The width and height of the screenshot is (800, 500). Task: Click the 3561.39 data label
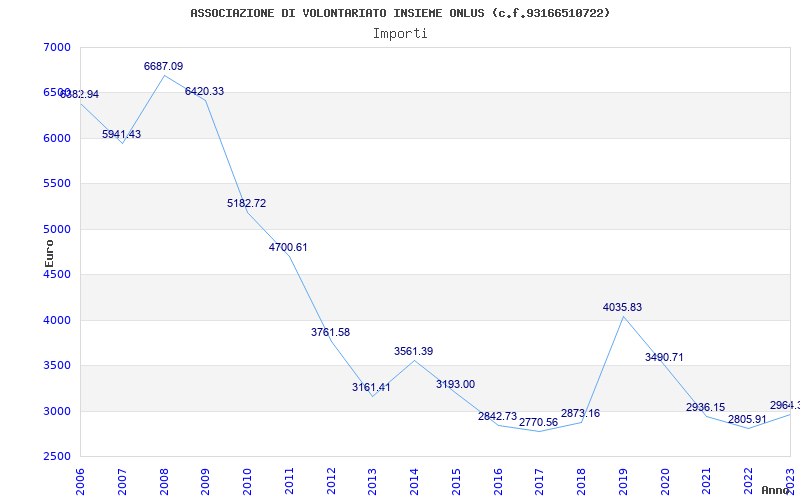click(x=413, y=351)
